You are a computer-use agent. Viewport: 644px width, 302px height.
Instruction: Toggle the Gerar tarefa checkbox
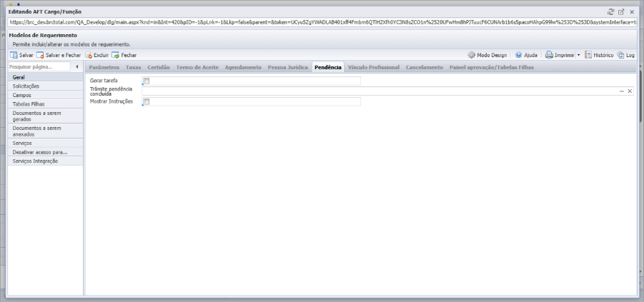point(147,81)
